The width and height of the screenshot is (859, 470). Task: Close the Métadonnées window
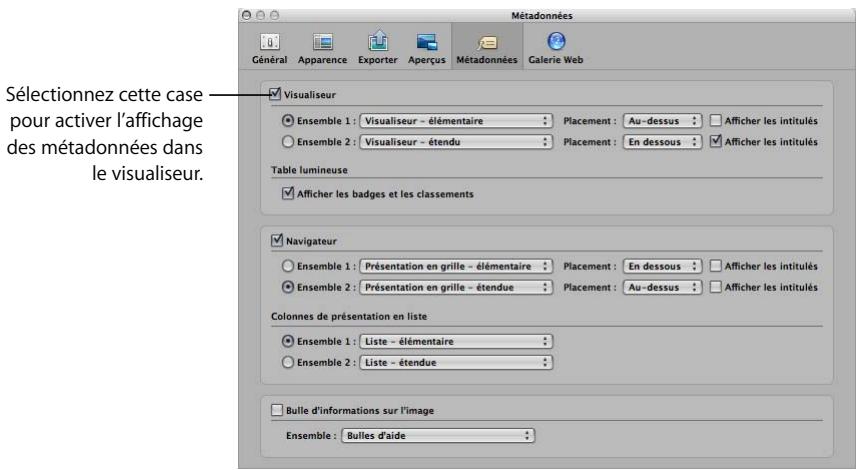pyautogui.click(x=247, y=15)
